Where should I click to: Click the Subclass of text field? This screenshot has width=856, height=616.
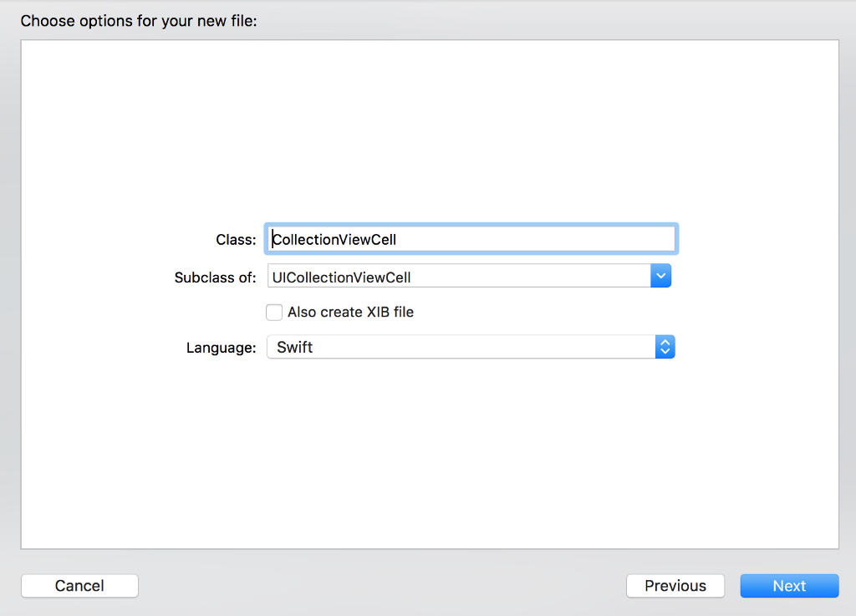click(x=459, y=276)
